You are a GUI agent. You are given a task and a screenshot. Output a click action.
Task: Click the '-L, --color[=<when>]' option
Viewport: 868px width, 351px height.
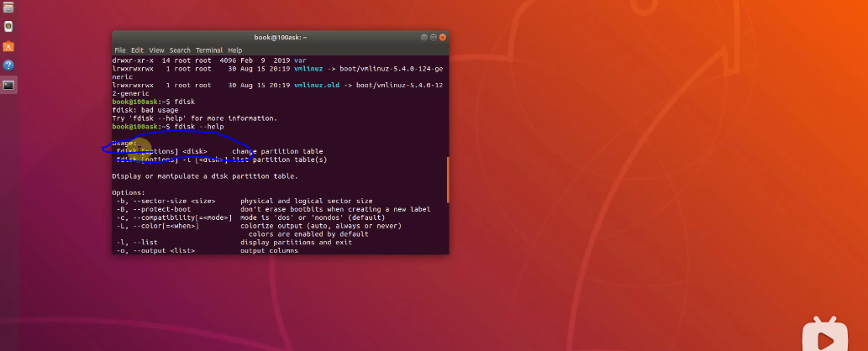157,227
